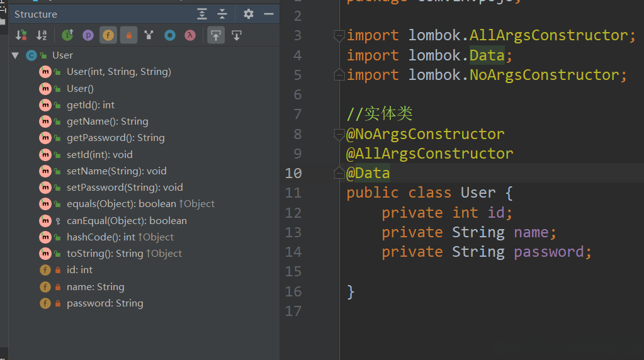This screenshot has width=644, height=360.
Task: Click the private lock icon beside id field
Action: point(58,270)
